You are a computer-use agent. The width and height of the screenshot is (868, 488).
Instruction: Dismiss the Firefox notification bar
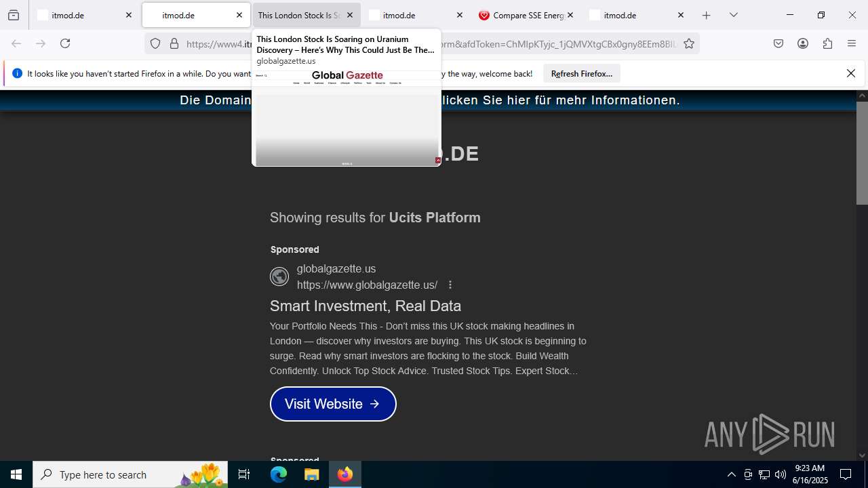pyautogui.click(x=851, y=73)
